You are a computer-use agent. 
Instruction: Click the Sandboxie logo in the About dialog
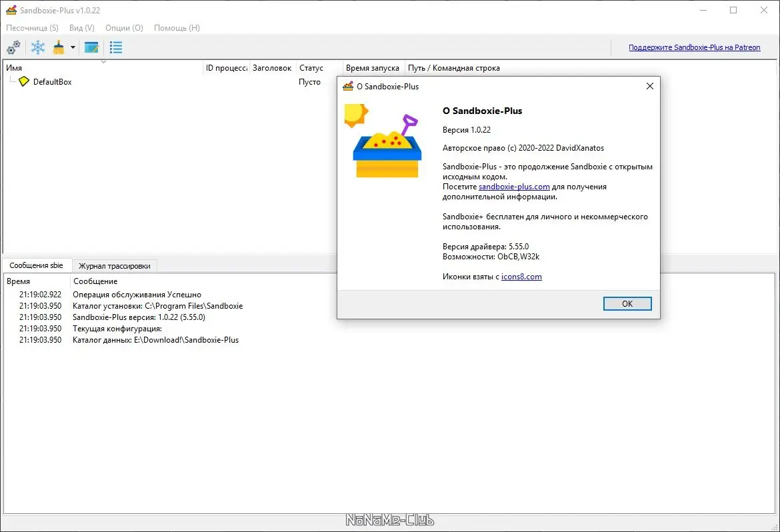pyautogui.click(x=383, y=141)
